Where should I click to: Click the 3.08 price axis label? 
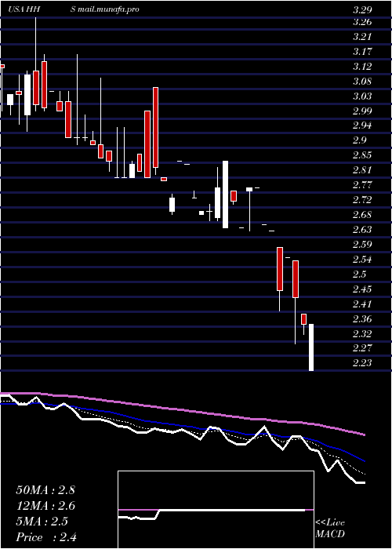coord(362,82)
